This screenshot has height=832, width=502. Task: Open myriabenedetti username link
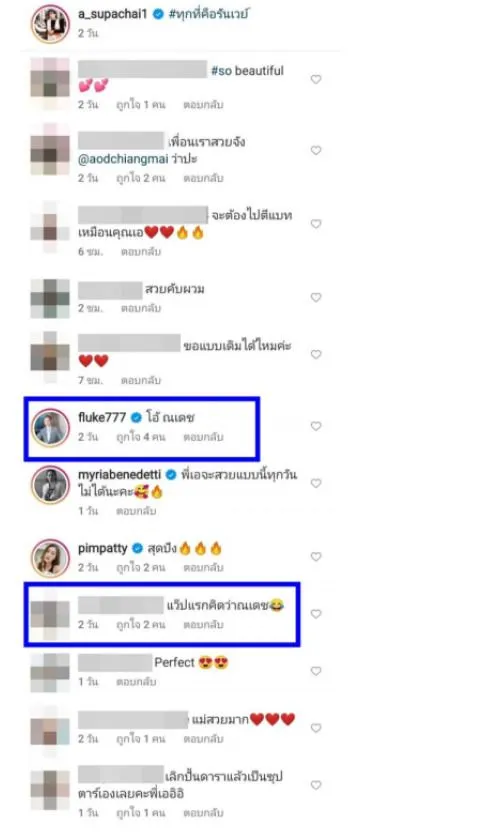coord(119,474)
